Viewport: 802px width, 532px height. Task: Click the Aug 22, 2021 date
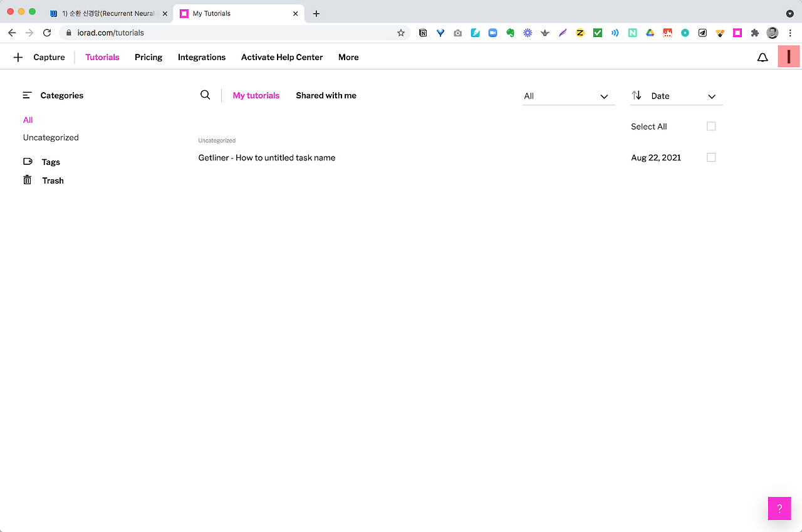656,157
